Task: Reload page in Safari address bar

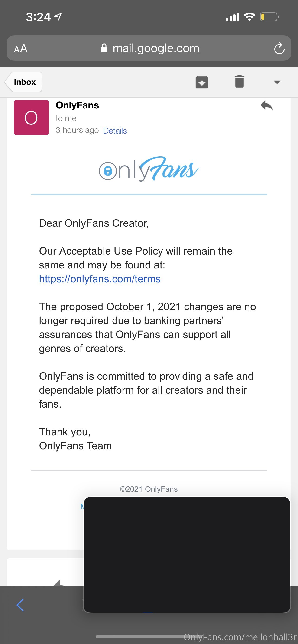Action: coord(279,48)
